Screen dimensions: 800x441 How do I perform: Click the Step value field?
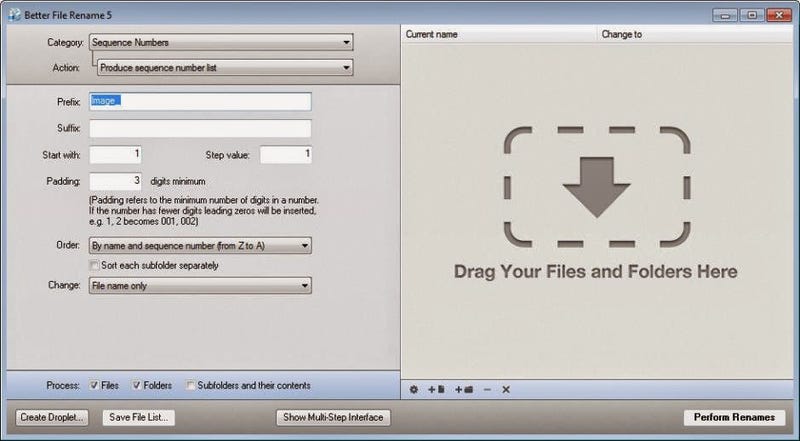[x=286, y=155]
